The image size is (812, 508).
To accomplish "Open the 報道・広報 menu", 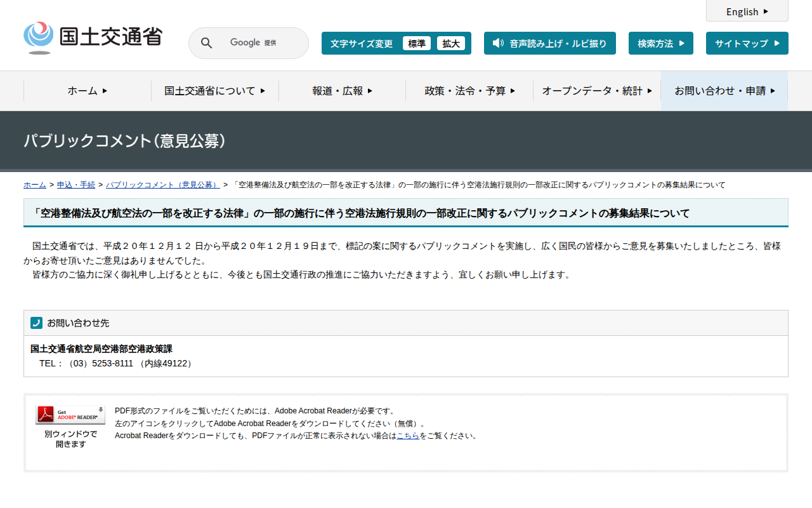I will [x=343, y=91].
